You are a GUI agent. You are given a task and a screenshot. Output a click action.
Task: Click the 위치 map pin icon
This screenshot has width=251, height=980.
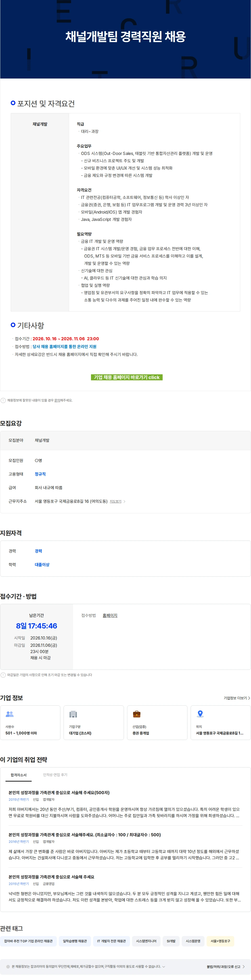(200, 714)
